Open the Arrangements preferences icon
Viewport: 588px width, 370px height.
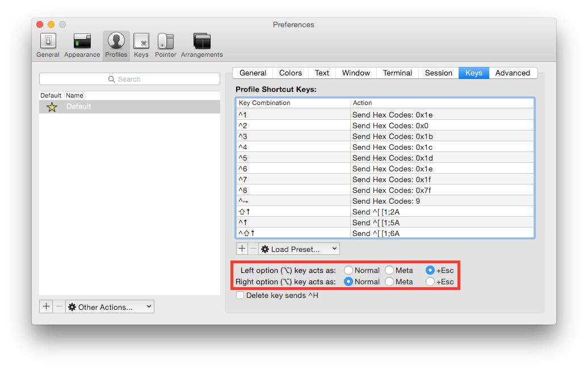201,41
